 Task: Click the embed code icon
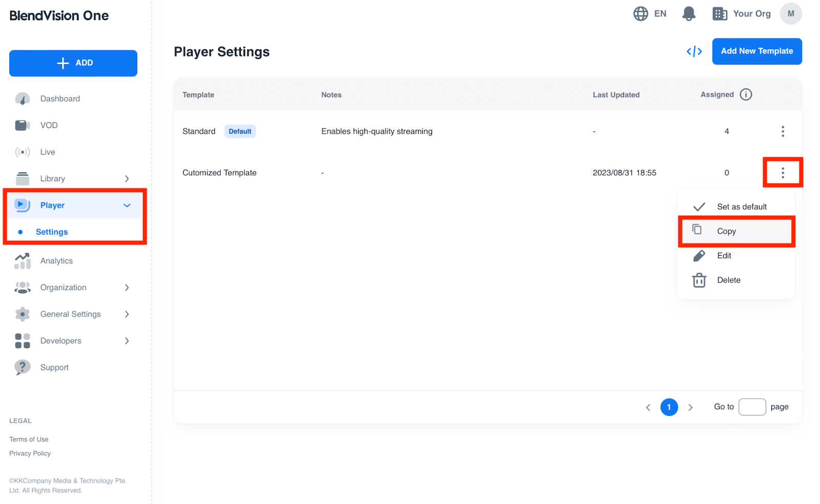(694, 51)
